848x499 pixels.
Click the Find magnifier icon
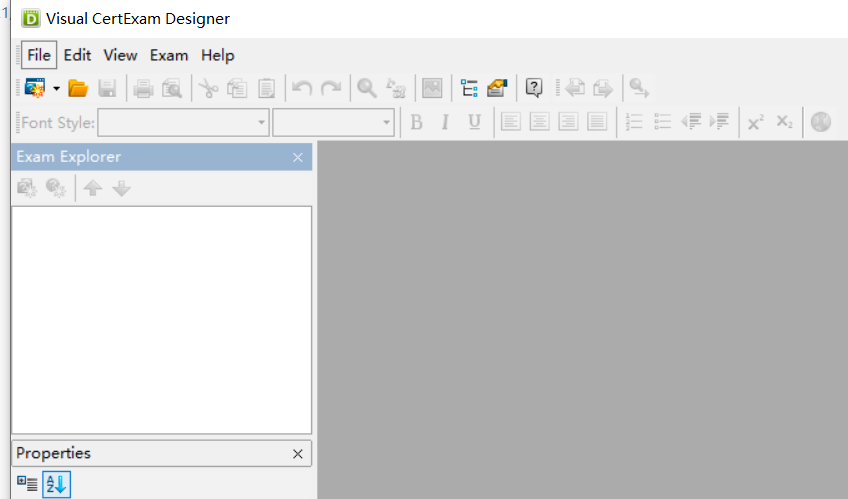pyautogui.click(x=367, y=88)
